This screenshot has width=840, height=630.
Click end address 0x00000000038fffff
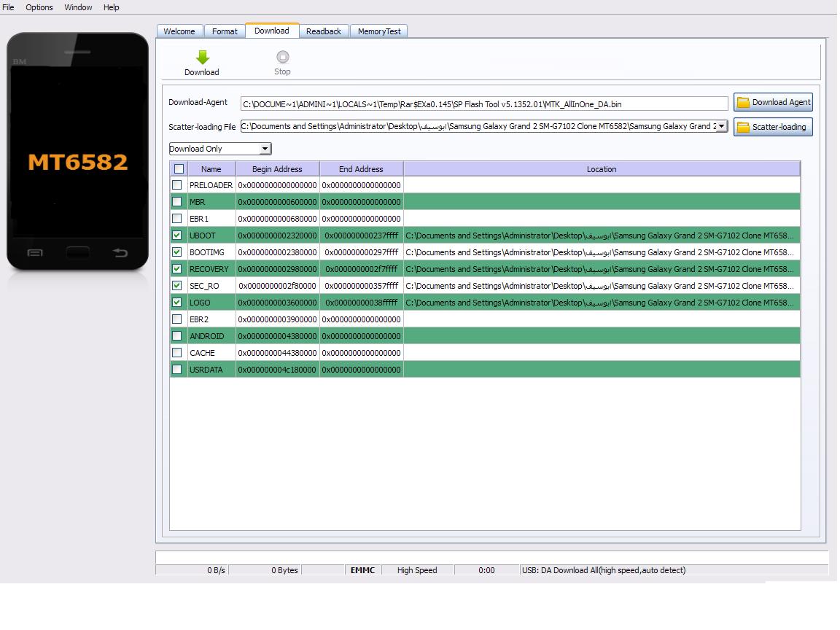[362, 302]
